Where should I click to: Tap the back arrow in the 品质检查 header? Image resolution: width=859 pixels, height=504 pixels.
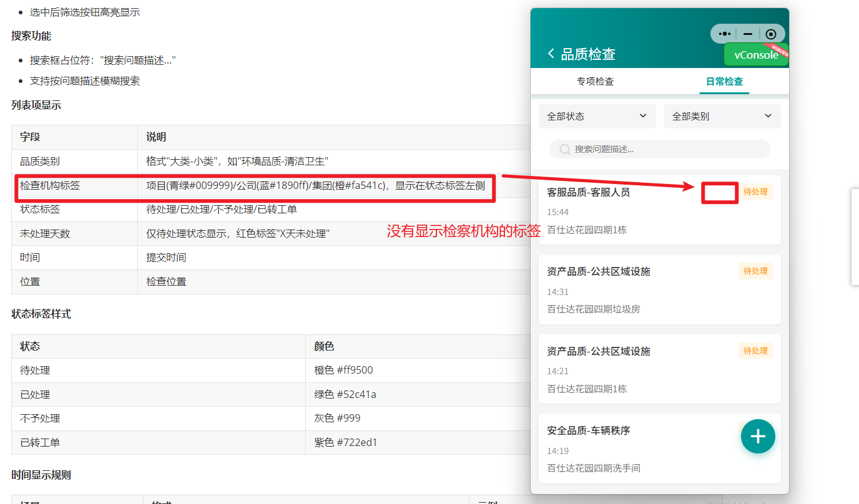[x=551, y=54]
